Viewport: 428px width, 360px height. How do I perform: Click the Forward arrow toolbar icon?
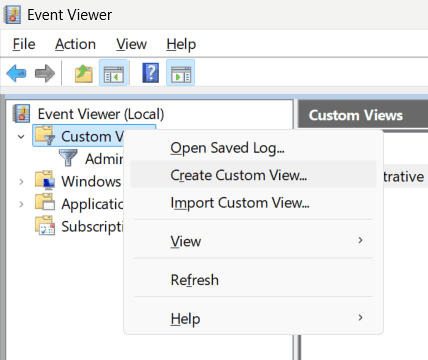[x=45, y=73]
